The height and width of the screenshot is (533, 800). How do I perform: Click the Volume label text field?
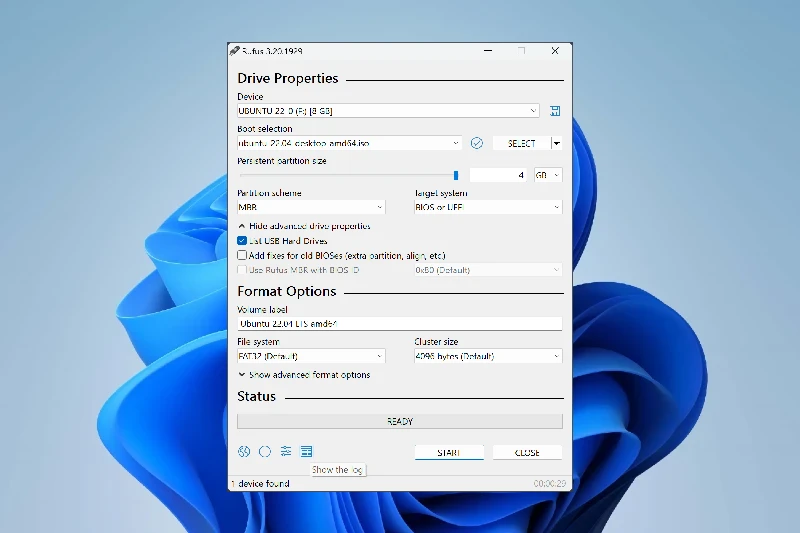[x=400, y=323]
